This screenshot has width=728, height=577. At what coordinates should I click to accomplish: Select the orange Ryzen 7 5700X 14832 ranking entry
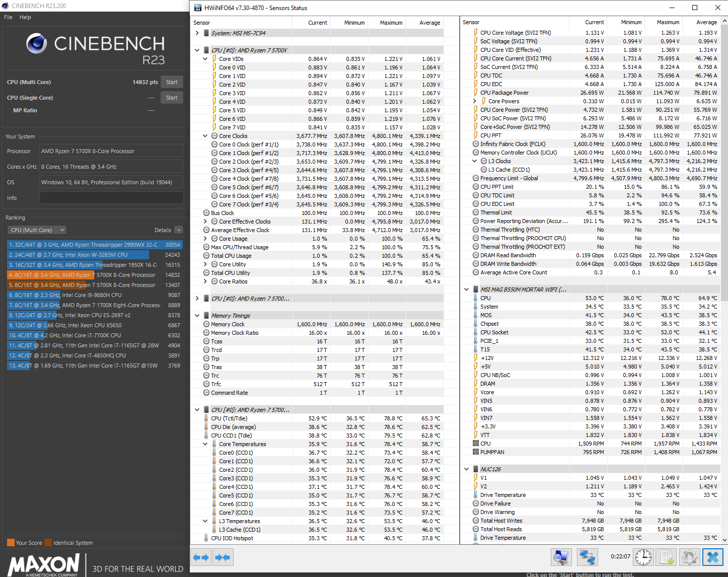(x=95, y=275)
